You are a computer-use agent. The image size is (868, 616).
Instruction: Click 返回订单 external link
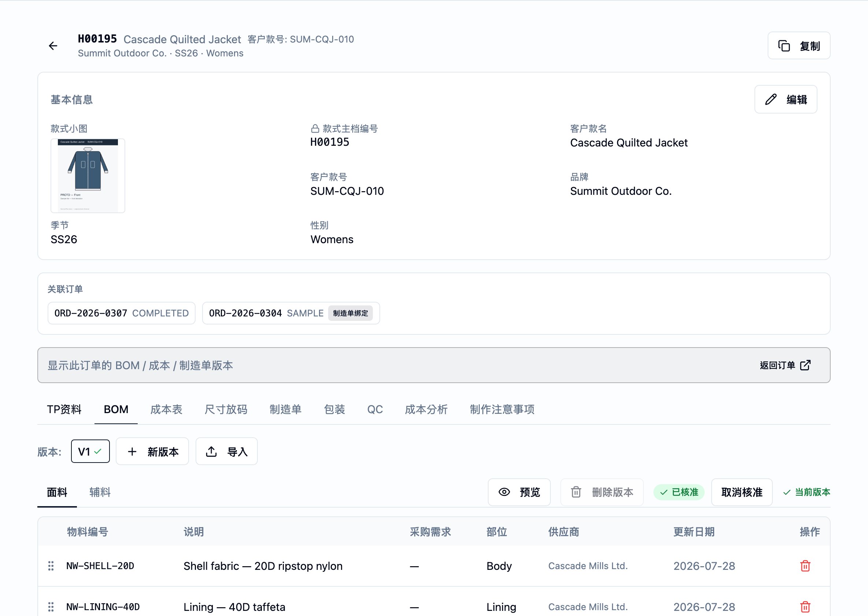pos(785,365)
